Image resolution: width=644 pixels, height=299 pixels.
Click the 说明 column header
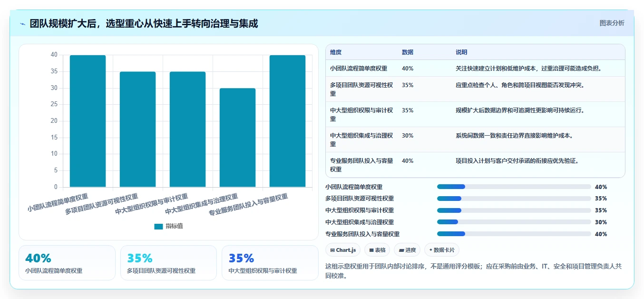click(x=461, y=52)
